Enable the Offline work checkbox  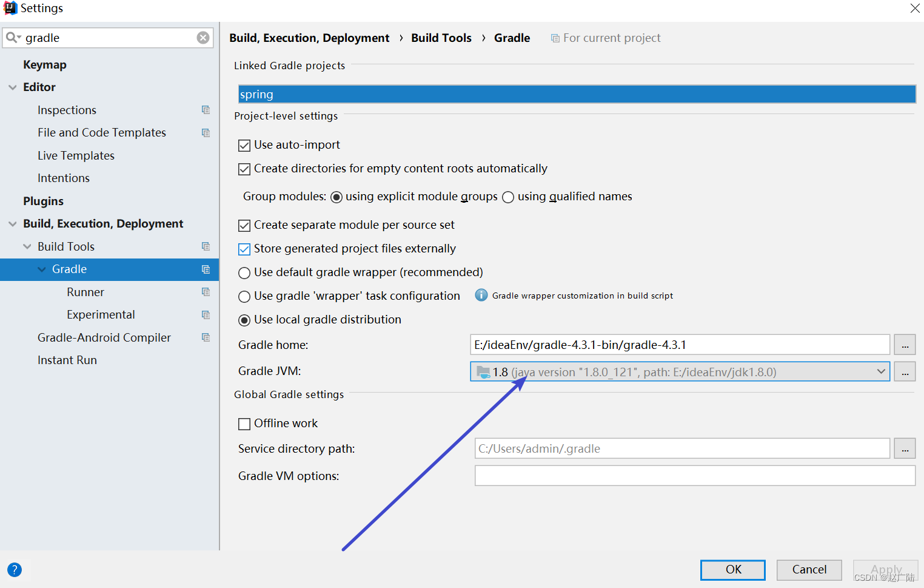(244, 424)
